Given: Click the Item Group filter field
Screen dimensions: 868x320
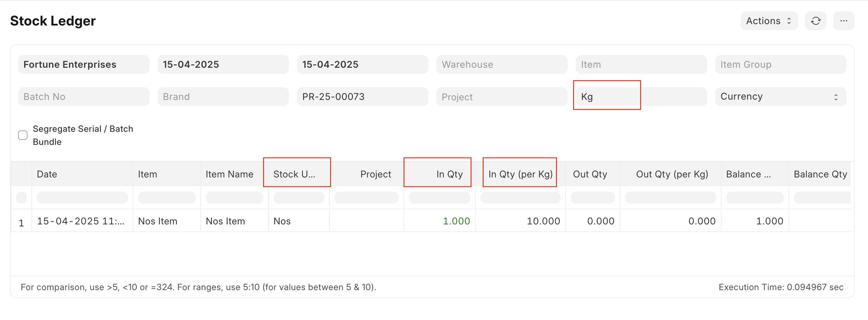Looking at the screenshot, I should point(780,64).
